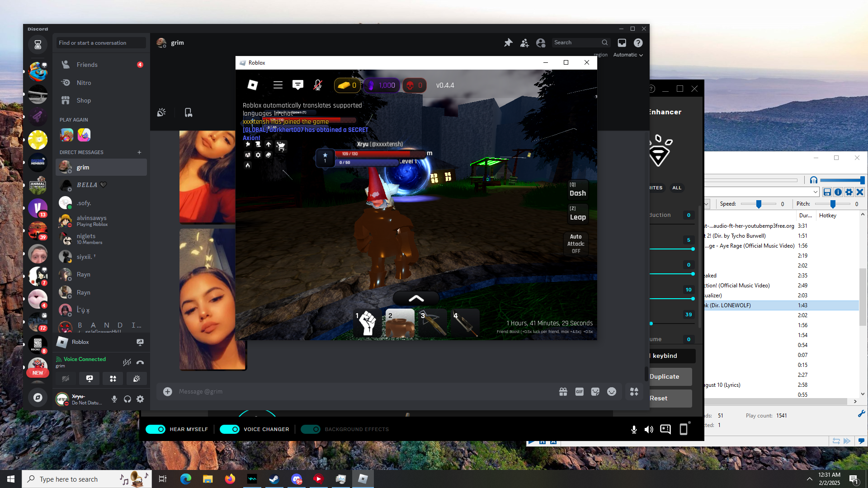This screenshot has height=488, width=868.
Task: Select the ALL tab in voice enhancer
Action: [x=677, y=188]
